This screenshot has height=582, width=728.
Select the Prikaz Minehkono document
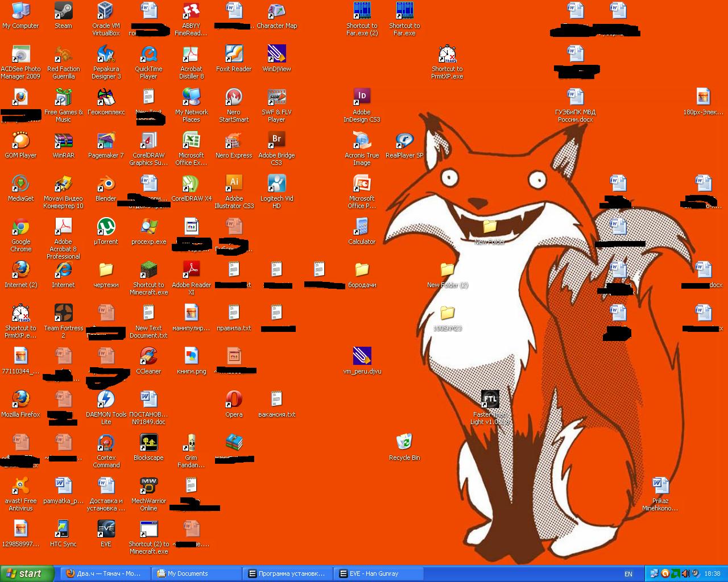point(660,494)
